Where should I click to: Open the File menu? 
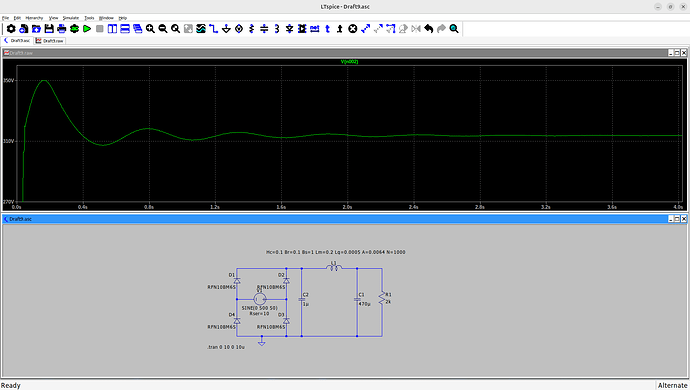5,18
